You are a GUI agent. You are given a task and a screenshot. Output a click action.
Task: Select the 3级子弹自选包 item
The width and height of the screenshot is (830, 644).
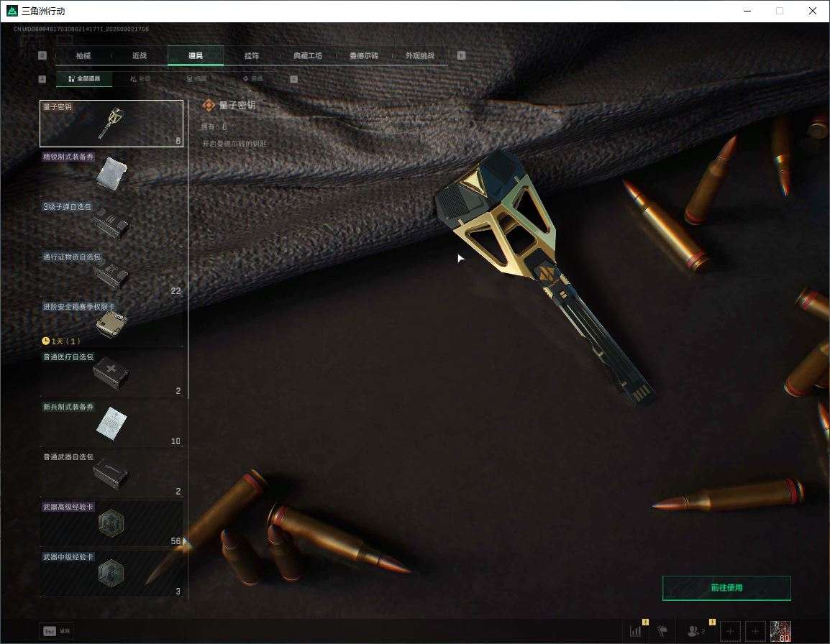(111, 224)
